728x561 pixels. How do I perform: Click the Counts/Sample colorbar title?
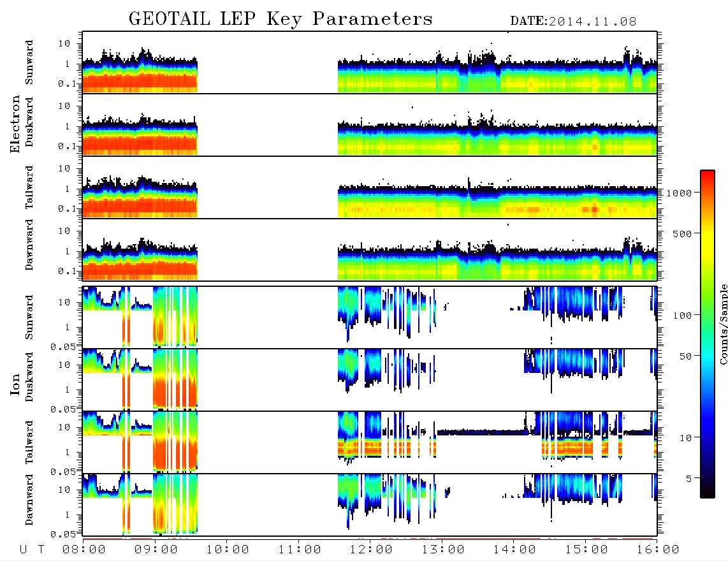point(724,324)
